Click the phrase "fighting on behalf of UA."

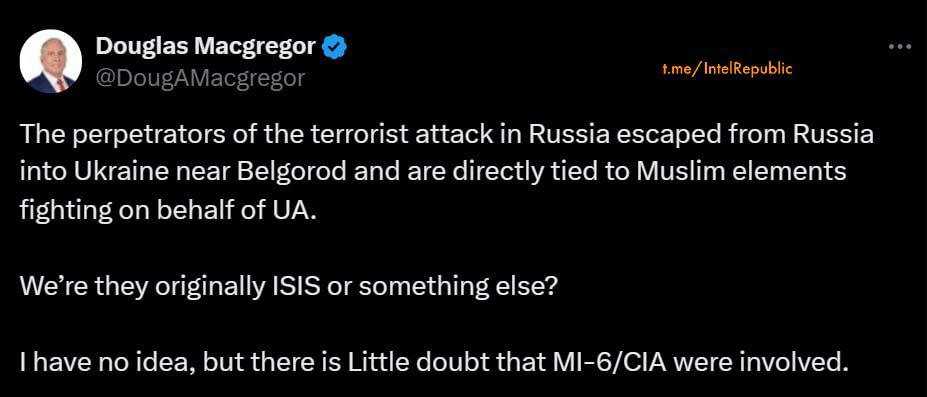coord(168,211)
